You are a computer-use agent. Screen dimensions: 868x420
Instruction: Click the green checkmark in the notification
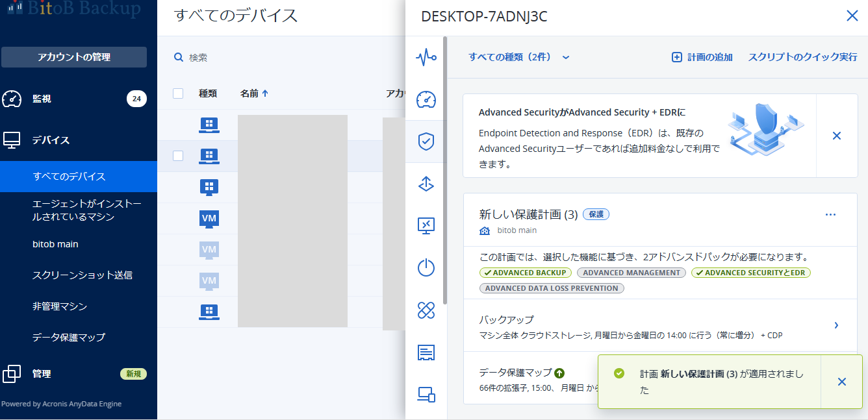[x=619, y=373]
